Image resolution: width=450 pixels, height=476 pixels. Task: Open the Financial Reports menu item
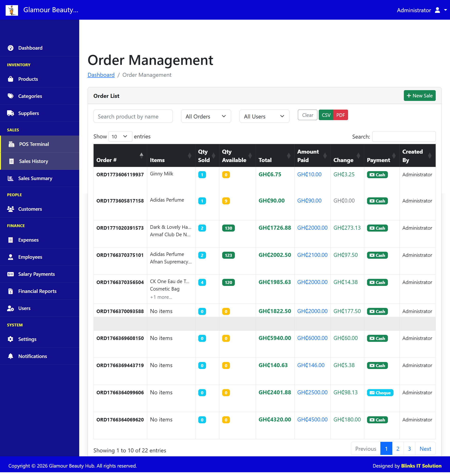[x=40, y=291]
